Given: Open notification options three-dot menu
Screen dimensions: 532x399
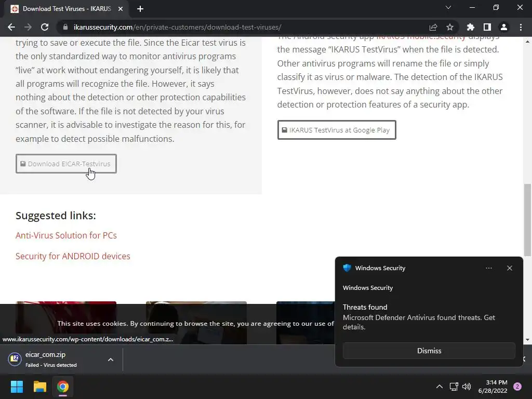Looking at the screenshot, I should 488,268.
